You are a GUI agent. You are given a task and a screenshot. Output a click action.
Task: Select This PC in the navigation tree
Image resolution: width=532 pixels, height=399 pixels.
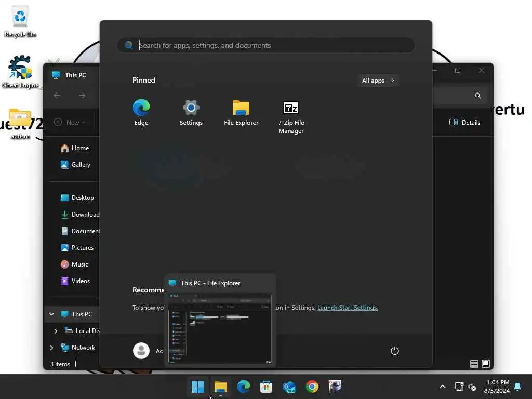point(77,314)
